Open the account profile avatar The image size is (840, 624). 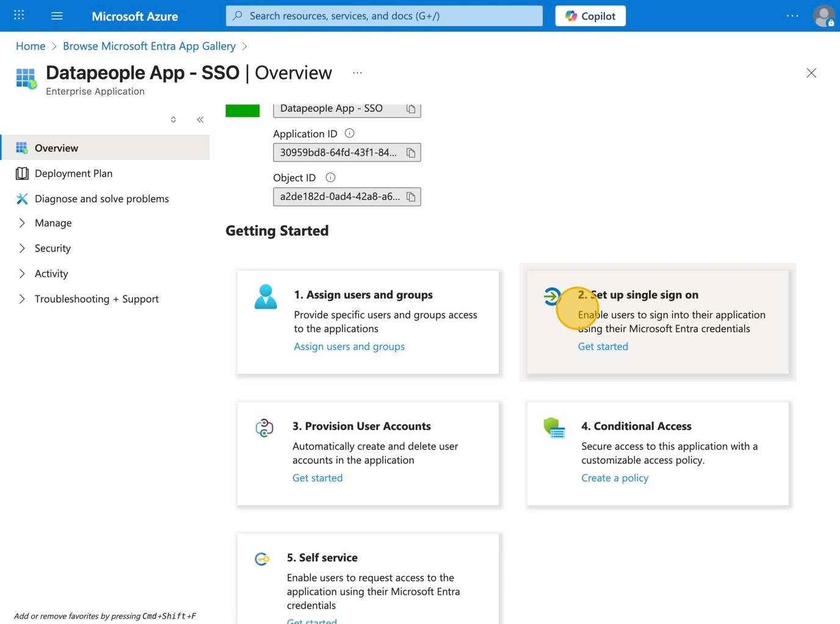pyautogui.click(x=823, y=16)
